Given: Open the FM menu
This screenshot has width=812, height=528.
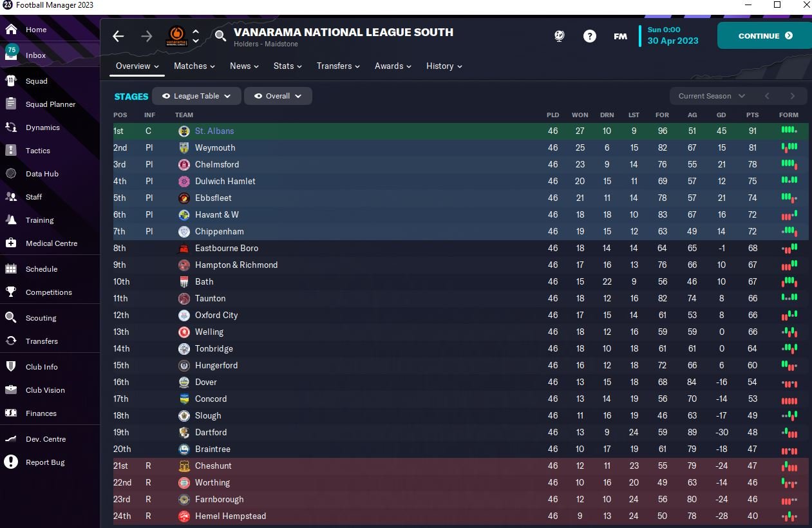Looking at the screenshot, I should click(620, 36).
